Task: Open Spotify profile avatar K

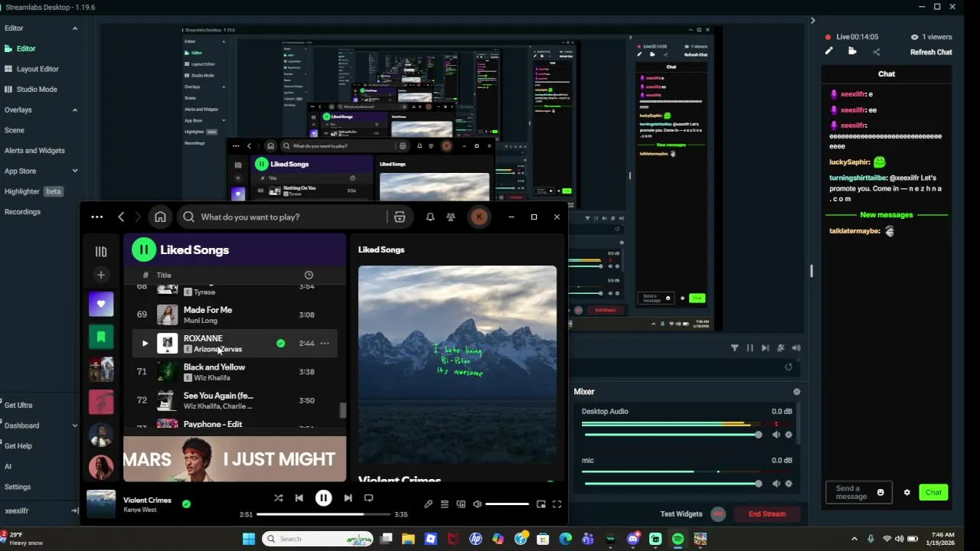Action: [479, 217]
